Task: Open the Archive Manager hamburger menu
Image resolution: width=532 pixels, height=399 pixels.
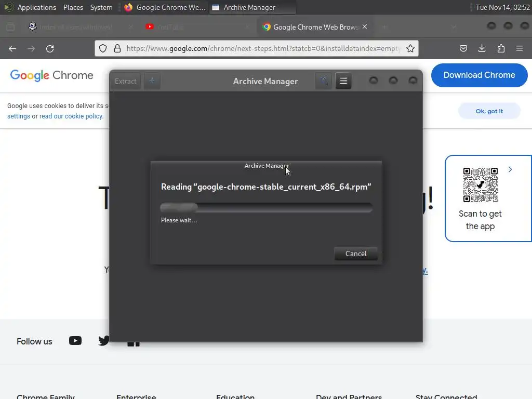Action: tap(343, 81)
